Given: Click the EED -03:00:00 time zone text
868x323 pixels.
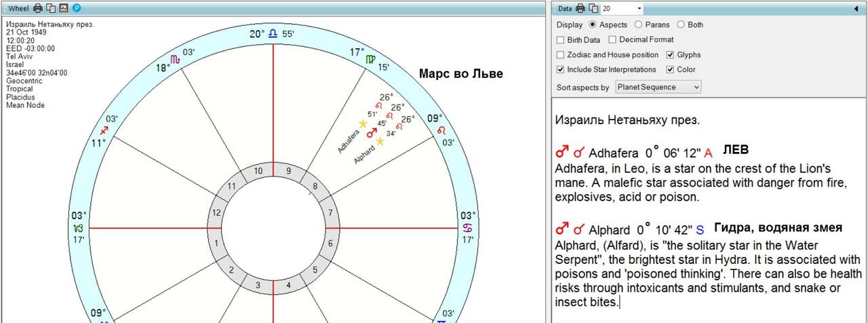Looking at the screenshot, I should point(31,49).
